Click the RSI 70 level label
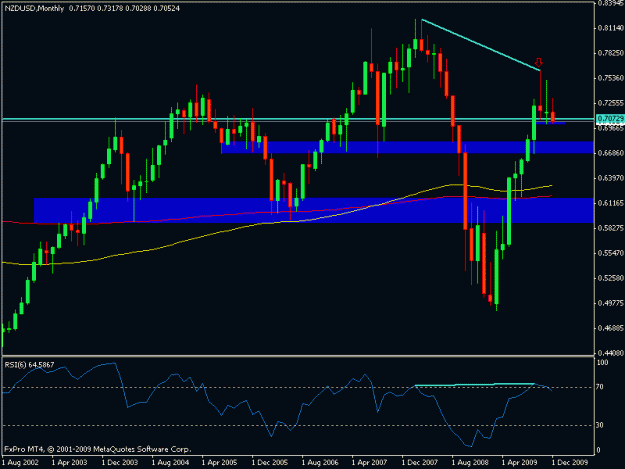Image resolution: width=625 pixels, height=469 pixels. (x=600, y=387)
